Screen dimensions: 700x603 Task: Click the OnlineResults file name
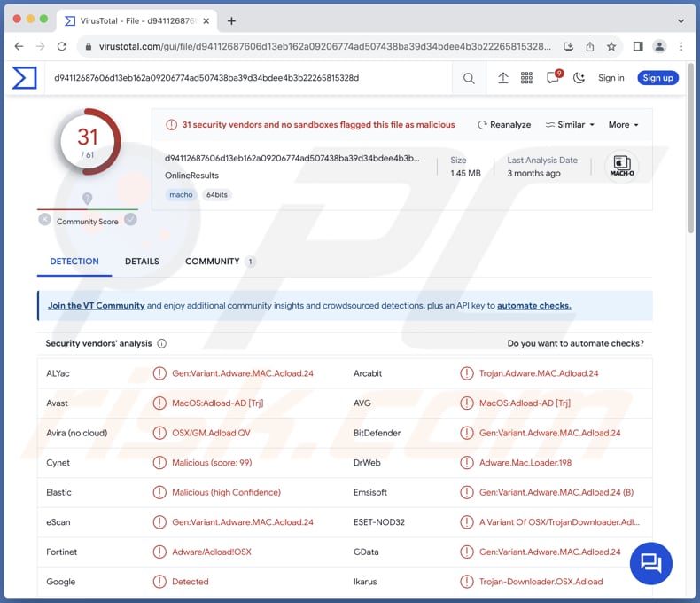tap(191, 176)
